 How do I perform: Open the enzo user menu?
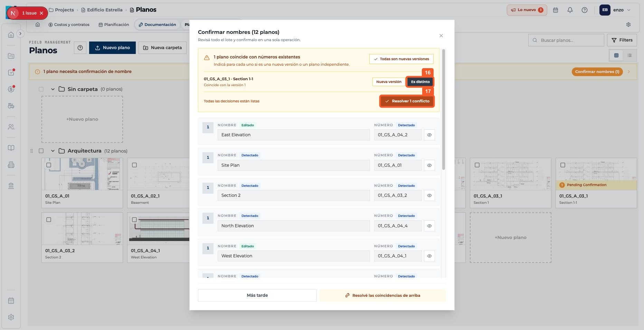(615, 10)
